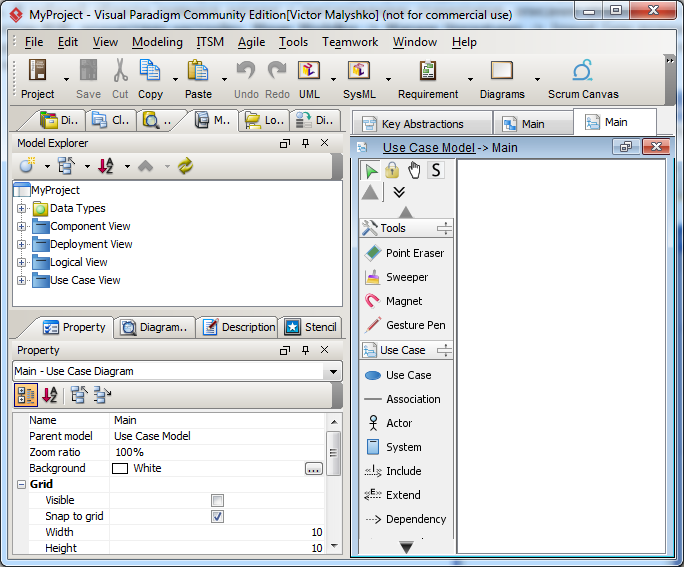Switch to the Stencil tab
Screen dimensions: 684x567
coord(311,327)
